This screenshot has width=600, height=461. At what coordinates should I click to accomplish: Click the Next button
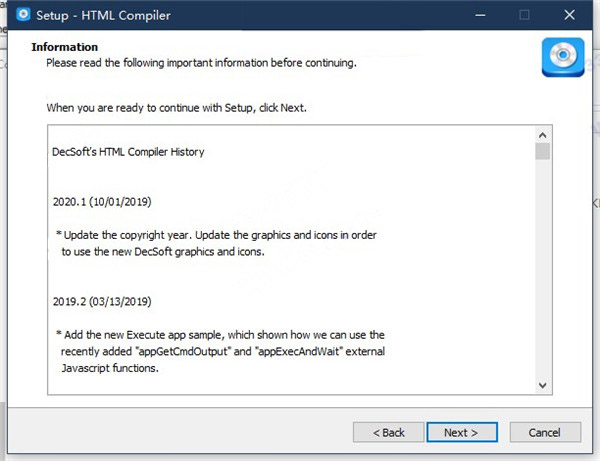462,432
